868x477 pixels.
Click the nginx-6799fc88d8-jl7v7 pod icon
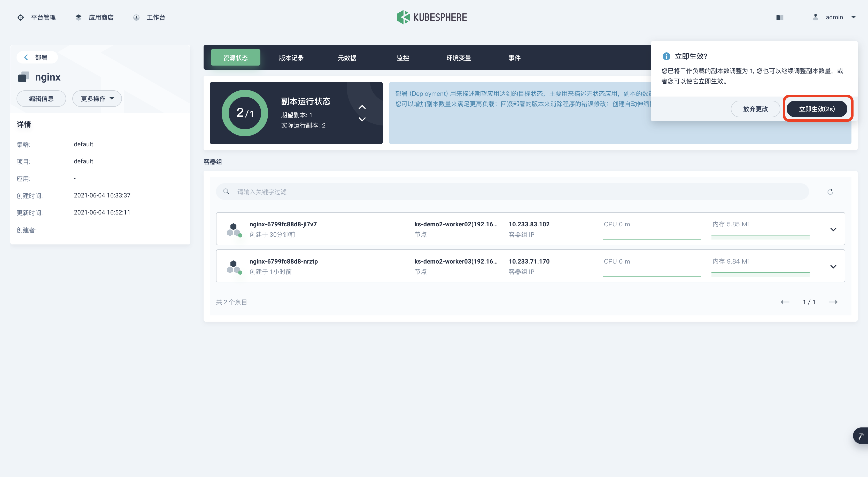[234, 229]
